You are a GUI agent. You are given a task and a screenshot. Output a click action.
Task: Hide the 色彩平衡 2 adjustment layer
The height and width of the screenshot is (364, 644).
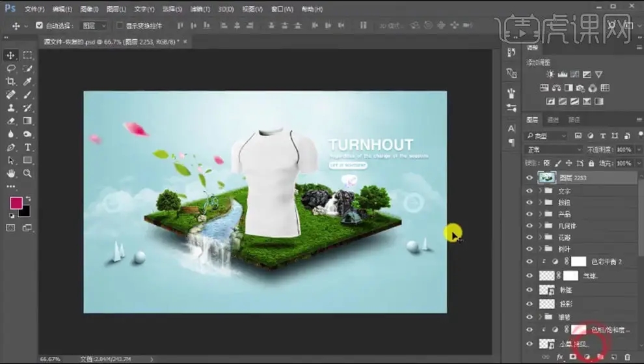530,262
